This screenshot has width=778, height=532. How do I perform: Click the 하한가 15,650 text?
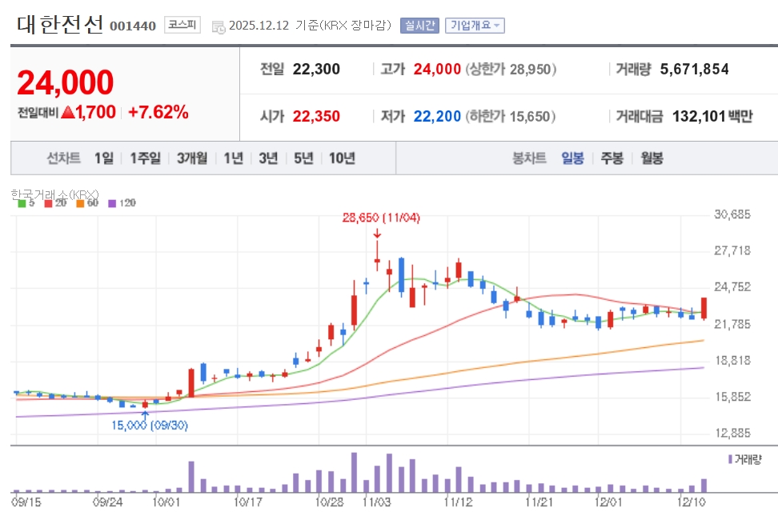(510, 116)
